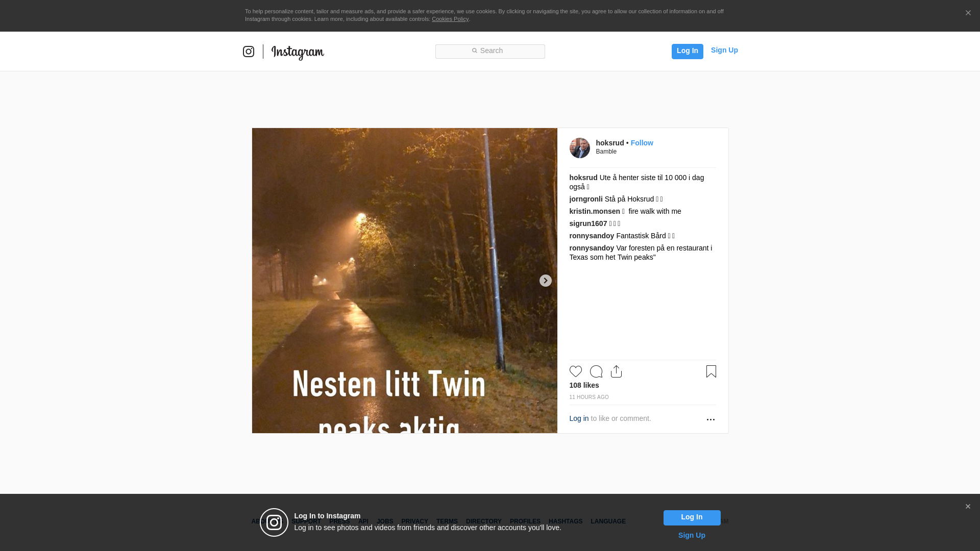Image resolution: width=980 pixels, height=551 pixels.
Task: Click the Search input field
Action: click(x=490, y=51)
